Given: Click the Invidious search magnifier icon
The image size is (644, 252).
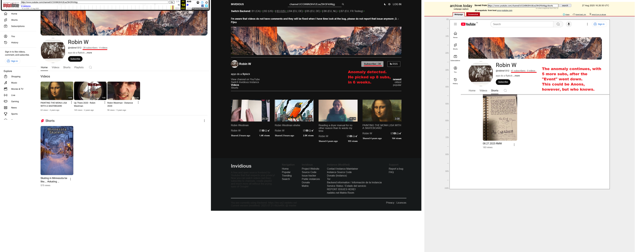Looking at the screenshot, I should [343, 4].
